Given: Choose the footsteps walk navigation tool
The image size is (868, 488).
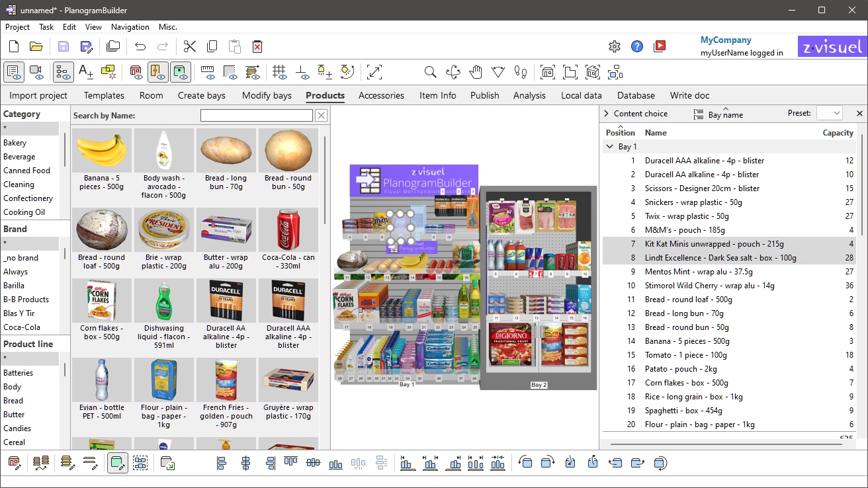Looking at the screenshot, I should coord(521,72).
